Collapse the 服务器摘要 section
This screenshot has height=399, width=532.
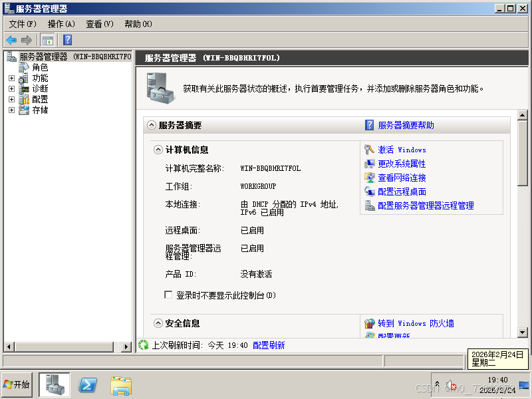(x=152, y=125)
